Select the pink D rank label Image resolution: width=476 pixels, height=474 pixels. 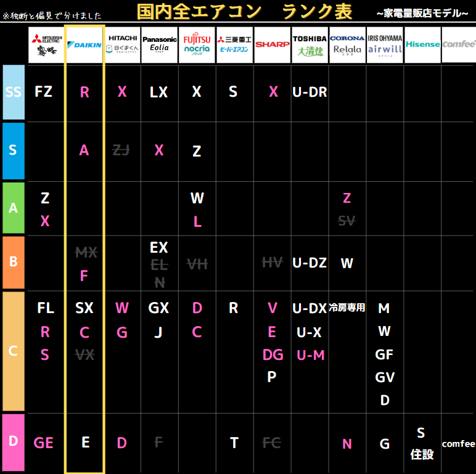[14, 442]
